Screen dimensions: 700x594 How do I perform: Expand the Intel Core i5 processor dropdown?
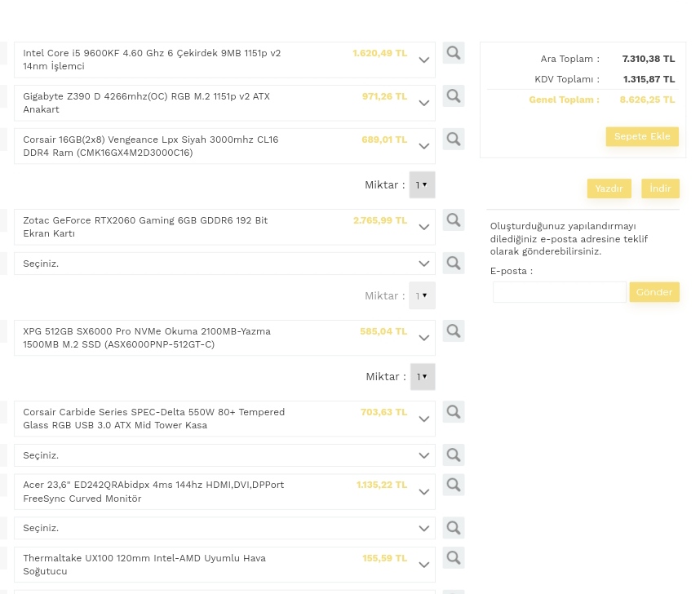click(423, 60)
